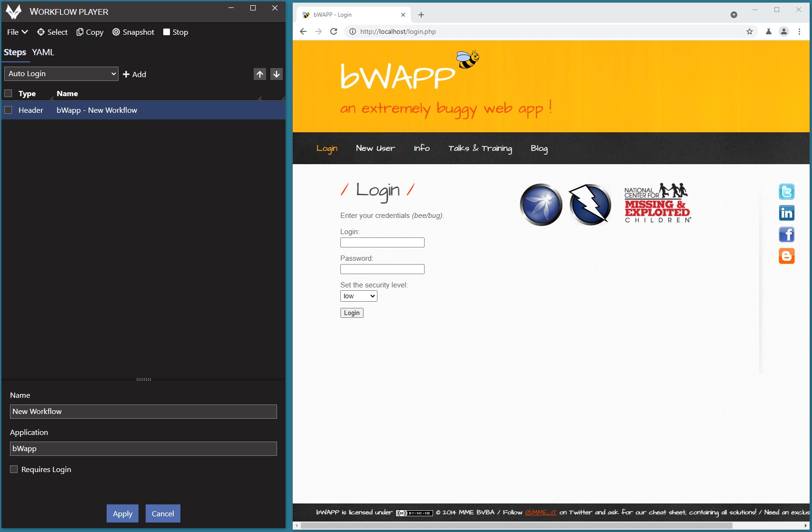
Task: Click the Application input field
Action: pos(143,449)
